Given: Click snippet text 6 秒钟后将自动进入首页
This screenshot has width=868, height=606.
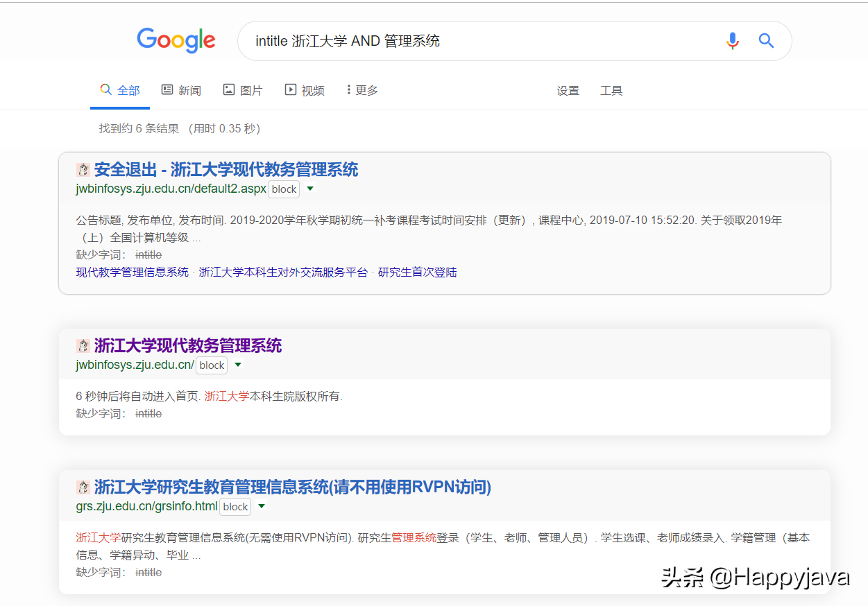Looking at the screenshot, I should pos(138,397).
